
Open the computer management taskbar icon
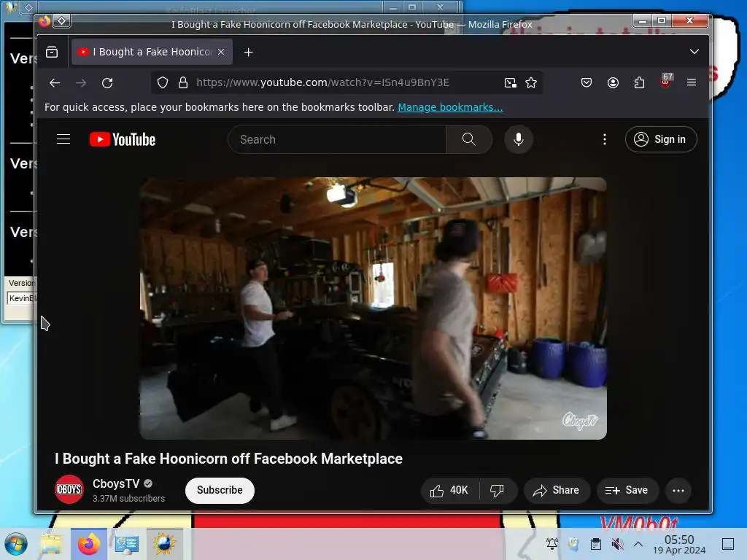[127, 544]
